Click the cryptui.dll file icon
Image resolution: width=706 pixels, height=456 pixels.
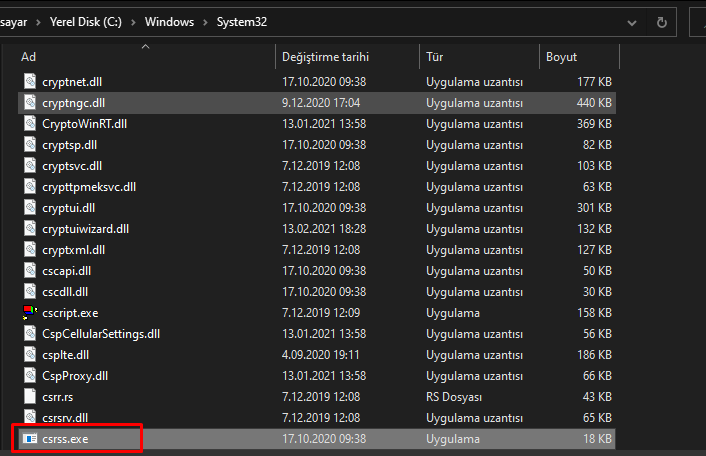[x=30, y=208]
